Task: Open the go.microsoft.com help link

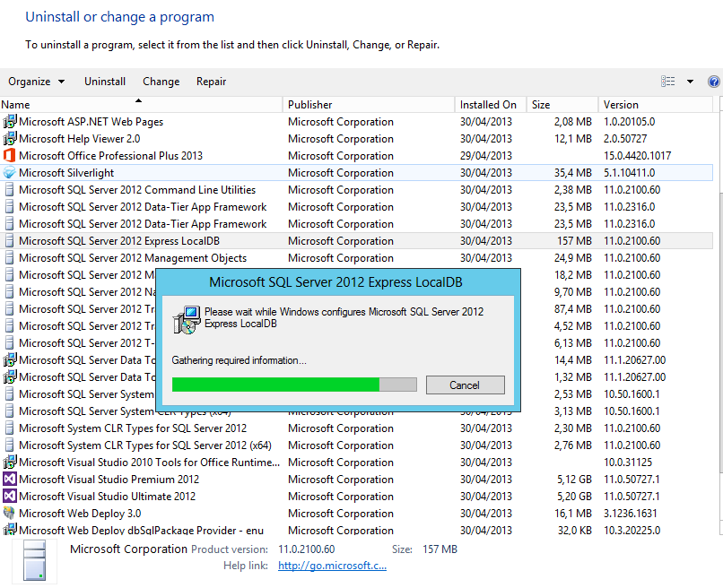Action: (332, 566)
